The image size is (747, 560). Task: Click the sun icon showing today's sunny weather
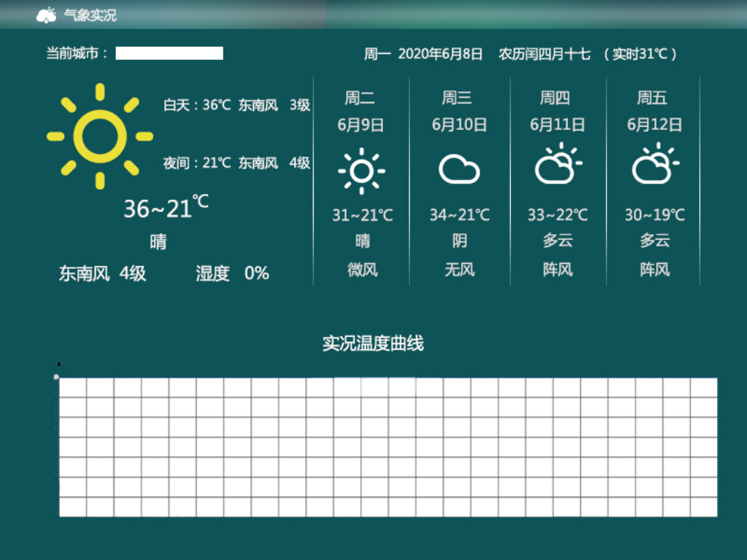(100, 135)
